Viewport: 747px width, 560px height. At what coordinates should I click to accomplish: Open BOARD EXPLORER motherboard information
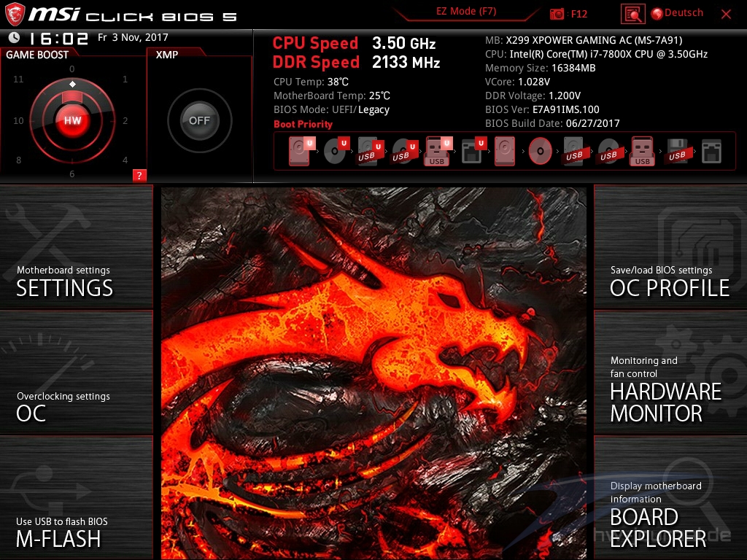tap(670, 497)
